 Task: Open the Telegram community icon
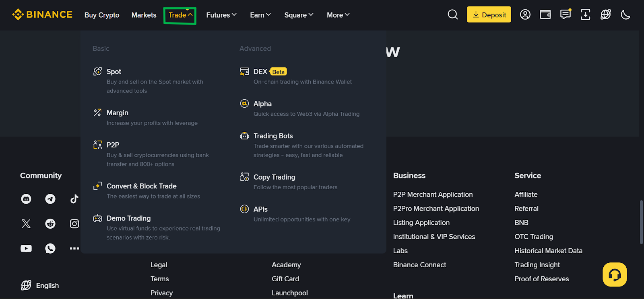coord(50,199)
